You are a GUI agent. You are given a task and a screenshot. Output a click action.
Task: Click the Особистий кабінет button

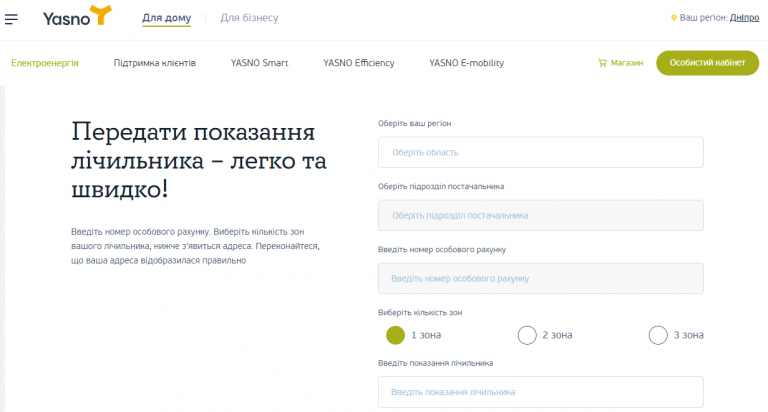pos(708,63)
